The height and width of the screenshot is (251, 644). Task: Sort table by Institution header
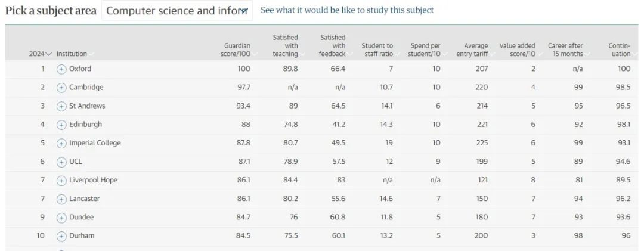tap(75, 54)
